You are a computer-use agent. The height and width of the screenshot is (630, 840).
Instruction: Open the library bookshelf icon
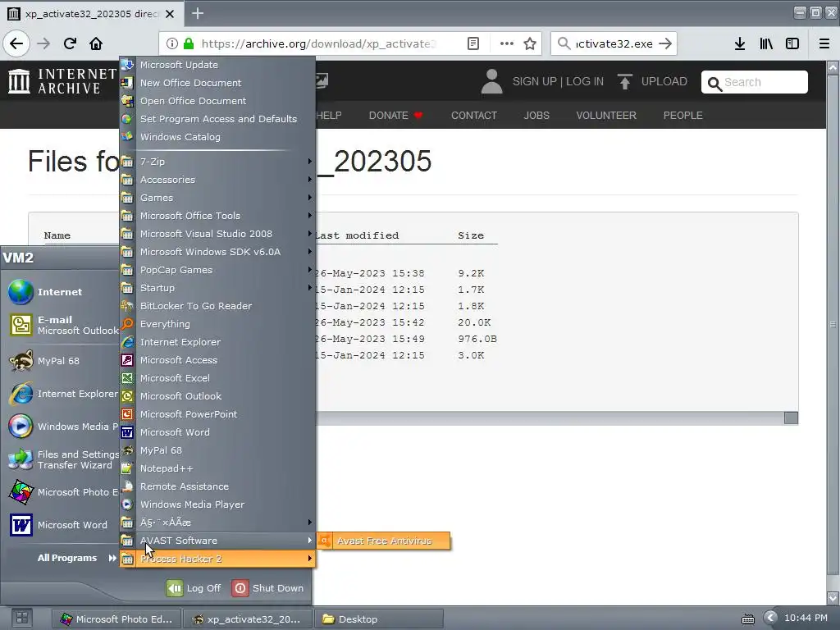(766, 43)
